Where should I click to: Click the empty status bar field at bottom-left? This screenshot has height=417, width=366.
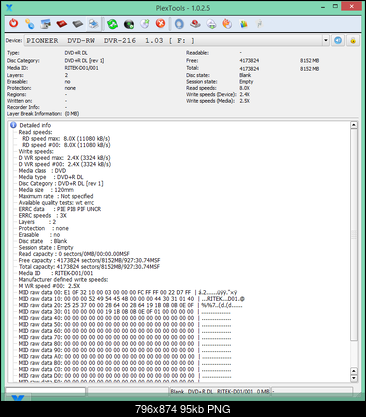[x=46, y=391]
